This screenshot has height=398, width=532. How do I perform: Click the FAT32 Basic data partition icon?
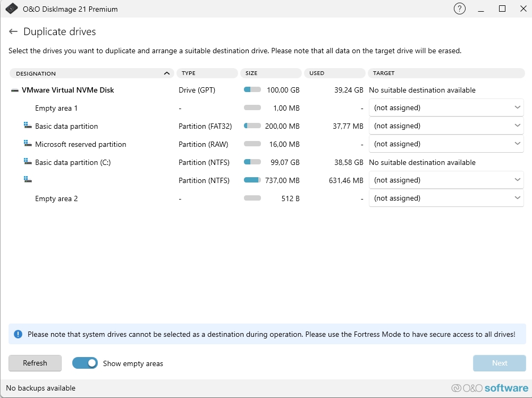pyautogui.click(x=28, y=126)
